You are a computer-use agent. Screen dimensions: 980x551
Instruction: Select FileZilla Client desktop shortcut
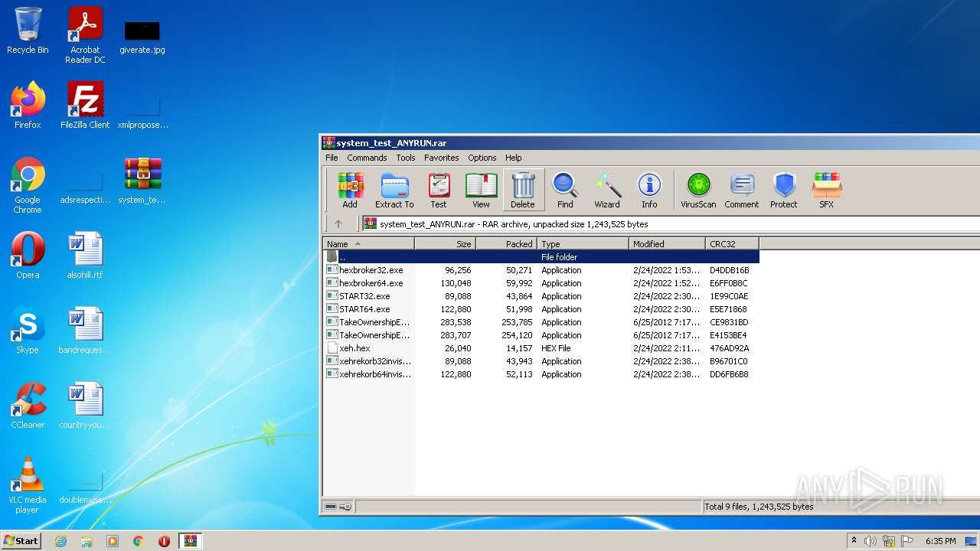coord(85,106)
